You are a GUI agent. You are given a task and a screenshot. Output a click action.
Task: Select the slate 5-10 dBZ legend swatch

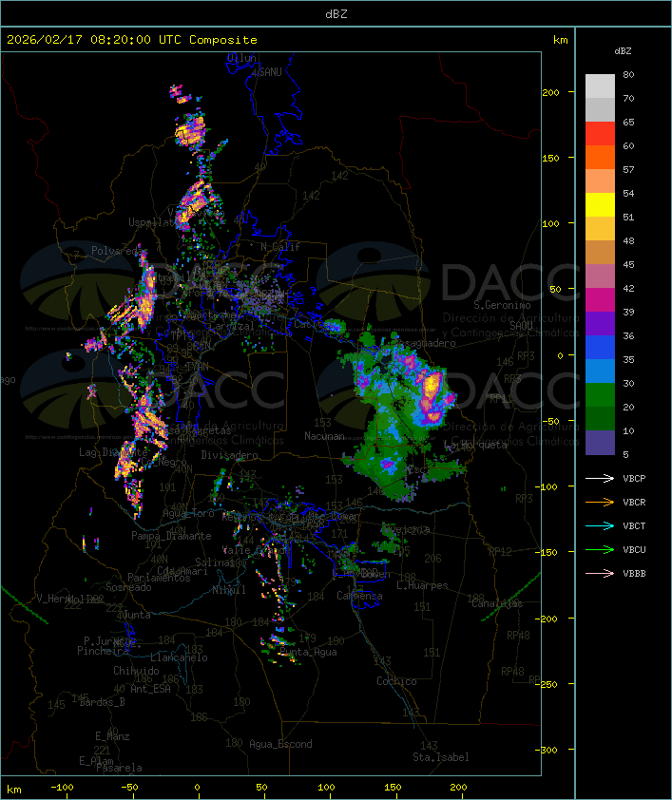(x=600, y=443)
